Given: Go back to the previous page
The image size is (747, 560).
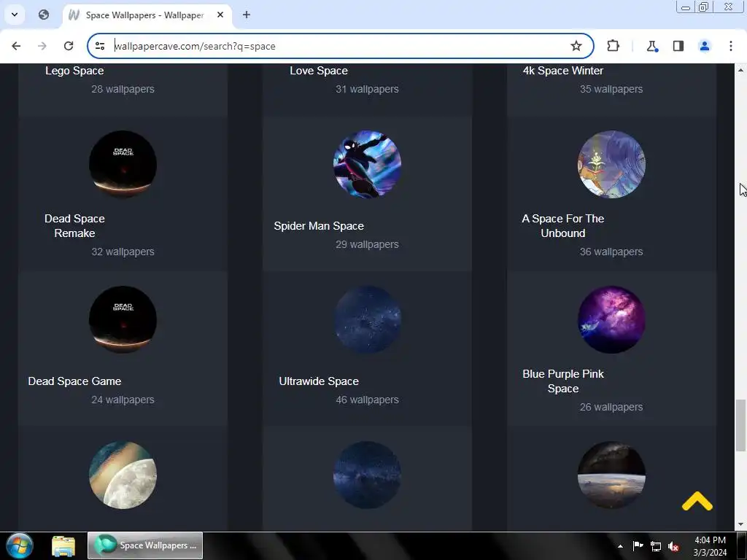Looking at the screenshot, I should coord(16,46).
